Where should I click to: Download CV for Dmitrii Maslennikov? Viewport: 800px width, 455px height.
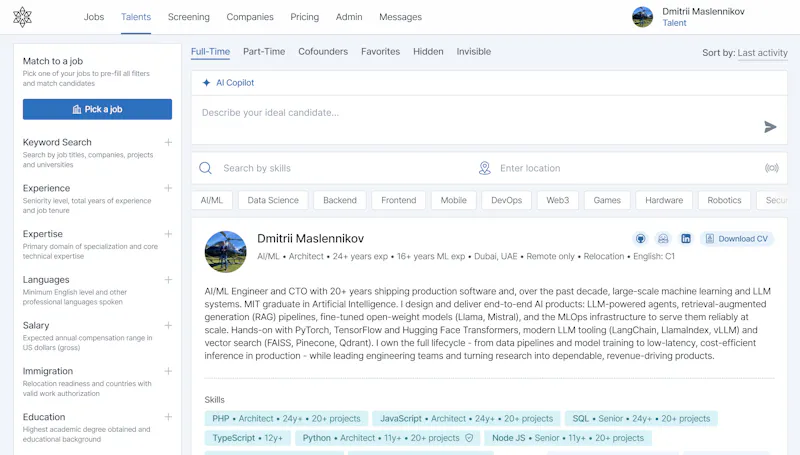coord(737,239)
